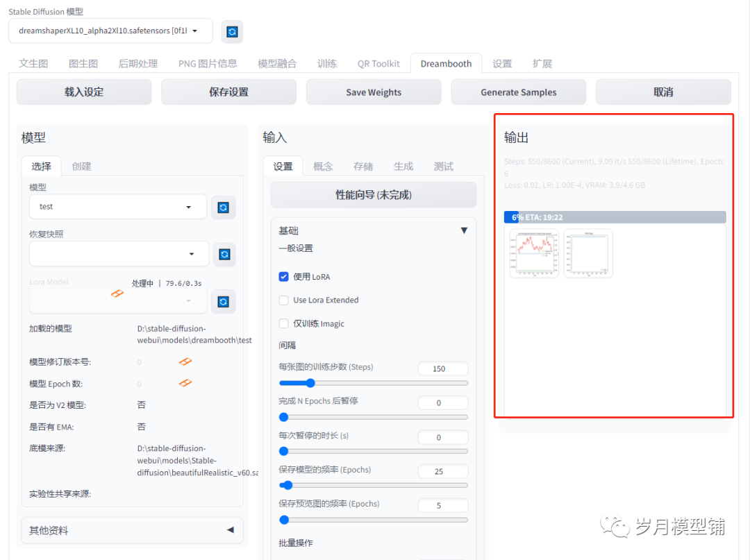Adjust the 保存预览图的频率 slider

[x=373, y=520]
